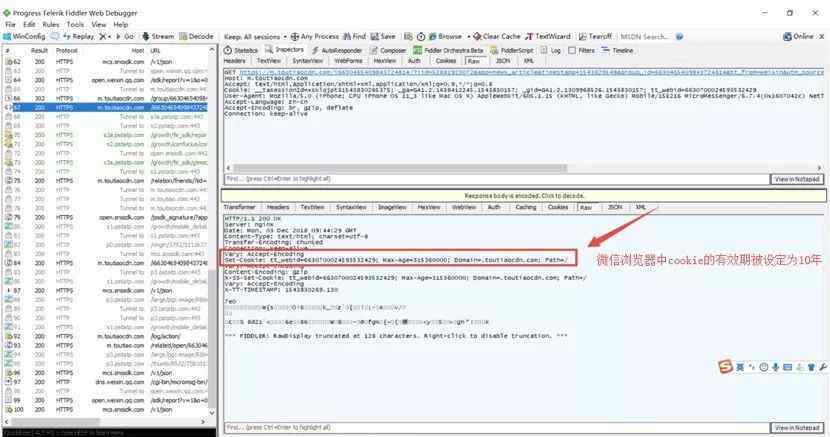Select the response ImageView tab
Viewport: 830px width, 437px height.
(392, 207)
